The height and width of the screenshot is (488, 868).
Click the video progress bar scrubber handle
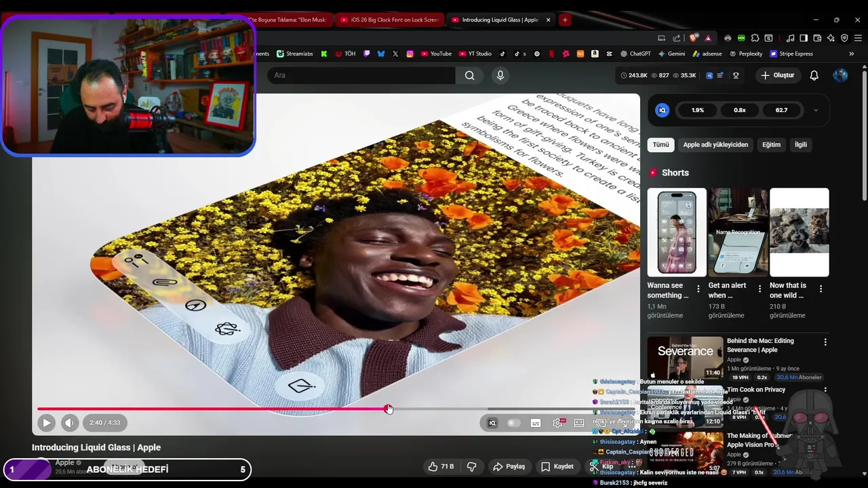(x=389, y=409)
